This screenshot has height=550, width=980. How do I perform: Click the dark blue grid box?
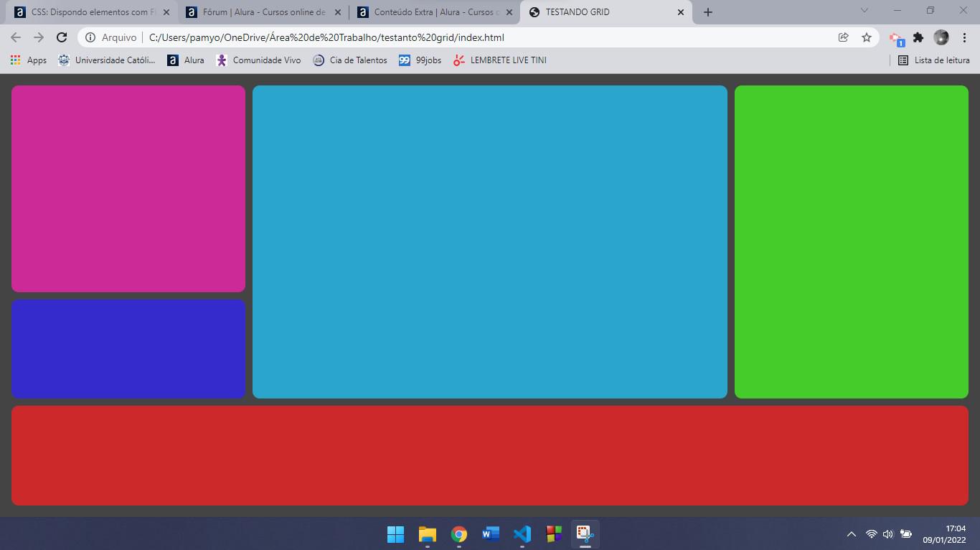click(128, 349)
